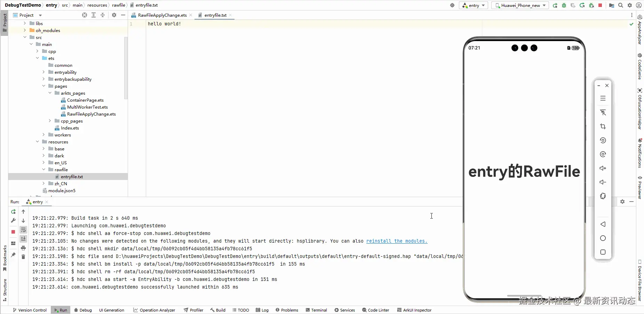Close the entryfile.txt editor tab
The width and height of the screenshot is (644, 314).
tap(230, 15)
